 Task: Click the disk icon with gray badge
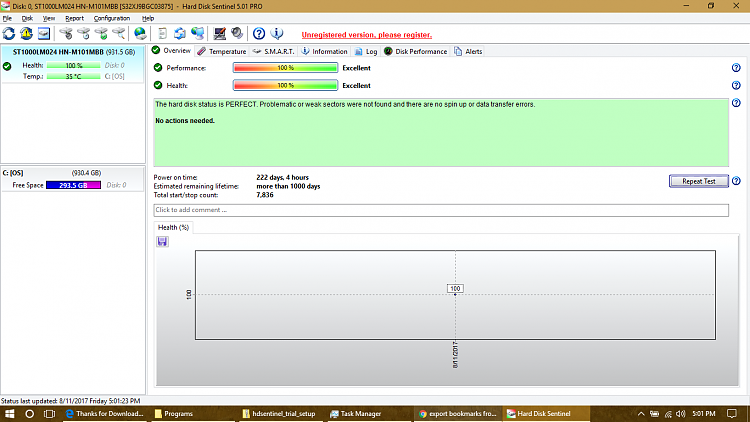pyautogui.click(x=66, y=33)
